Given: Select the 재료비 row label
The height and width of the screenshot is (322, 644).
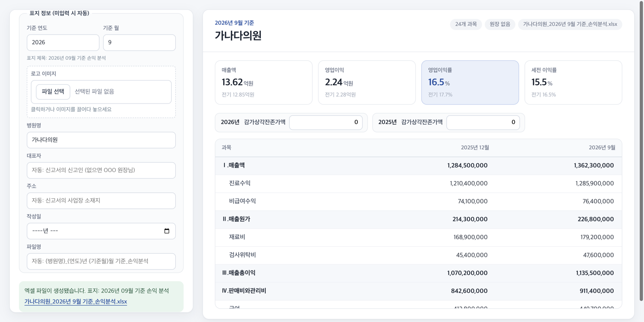Looking at the screenshot, I should [x=237, y=237].
